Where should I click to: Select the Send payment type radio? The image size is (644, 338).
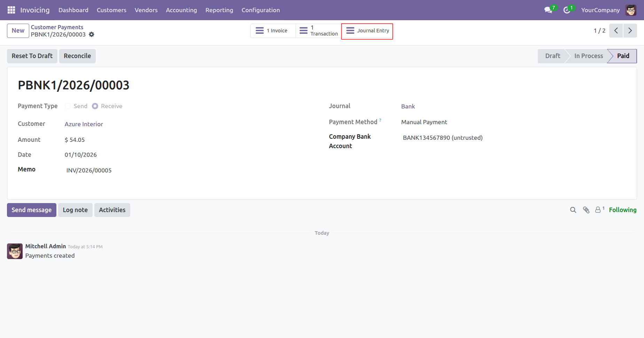[68, 106]
